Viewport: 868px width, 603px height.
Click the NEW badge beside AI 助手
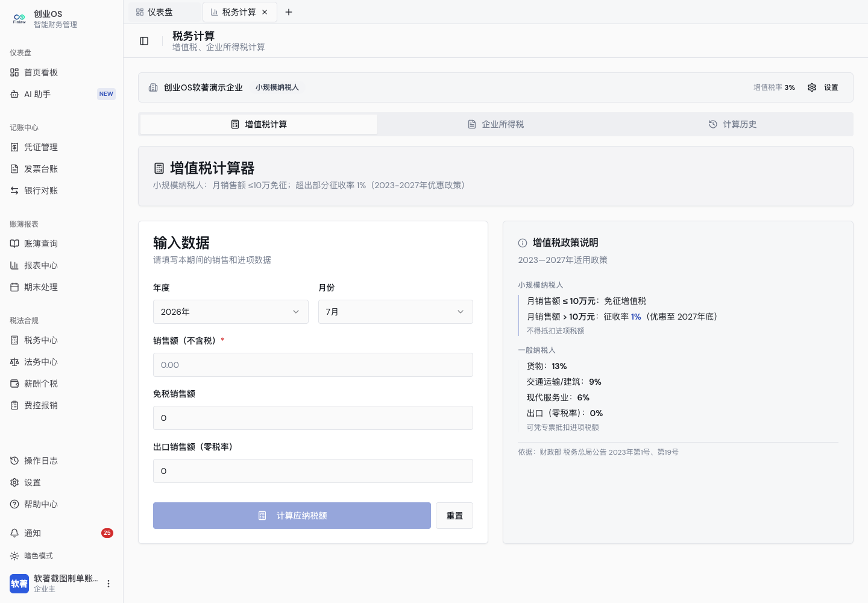pyautogui.click(x=106, y=94)
